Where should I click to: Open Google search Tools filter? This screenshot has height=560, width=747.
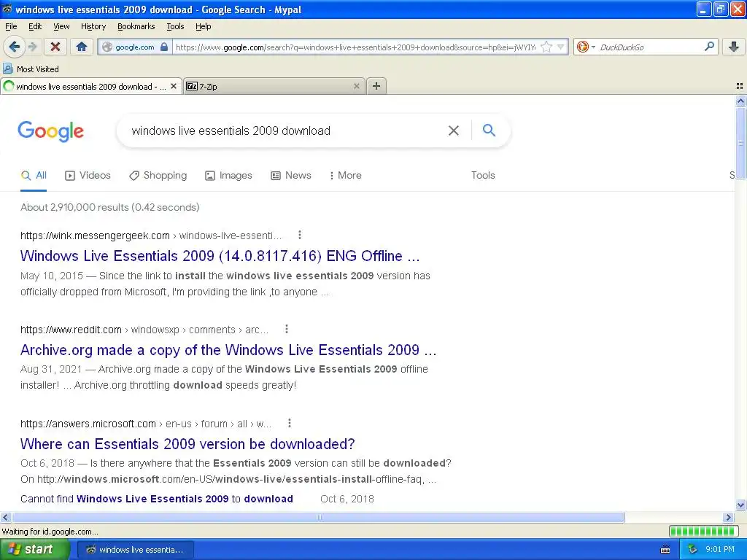pyautogui.click(x=483, y=175)
